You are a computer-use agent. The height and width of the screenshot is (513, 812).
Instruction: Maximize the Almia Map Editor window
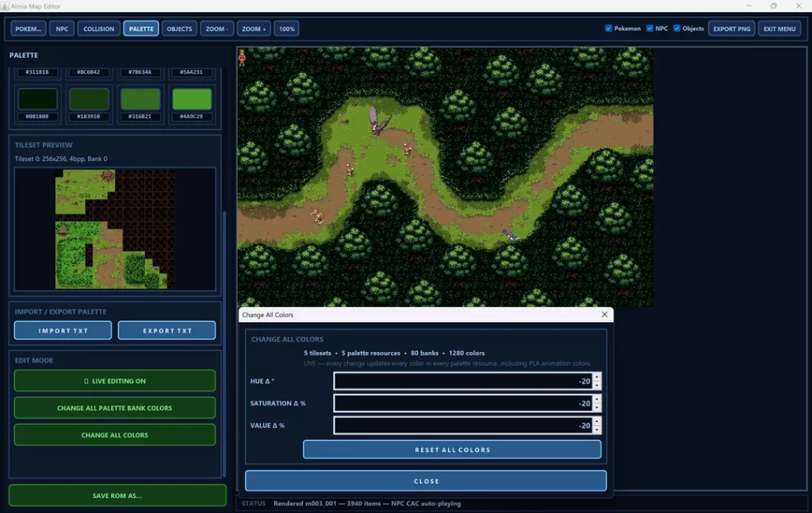click(x=773, y=6)
